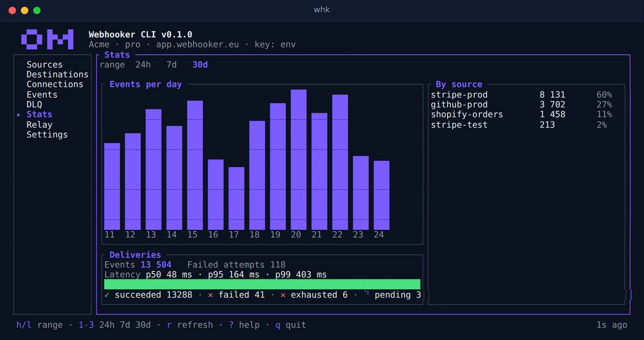This screenshot has height=340, width=644.
Task: Select the 30d range option
Action: coord(200,64)
